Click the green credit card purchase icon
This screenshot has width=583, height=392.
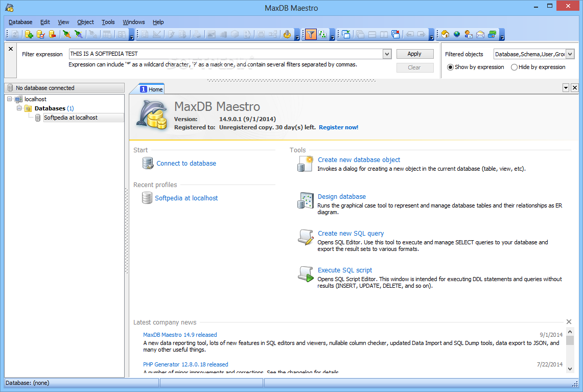(x=492, y=35)
